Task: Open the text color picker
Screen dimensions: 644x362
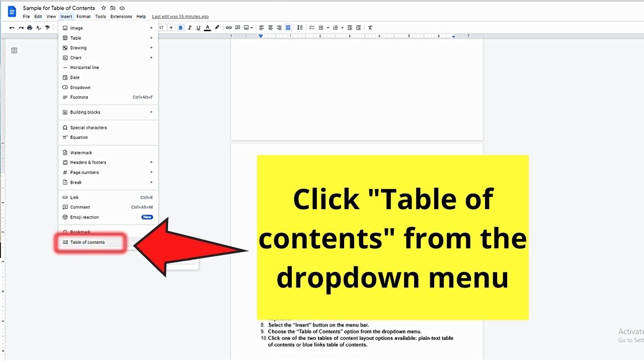Action: coord(207,27)
